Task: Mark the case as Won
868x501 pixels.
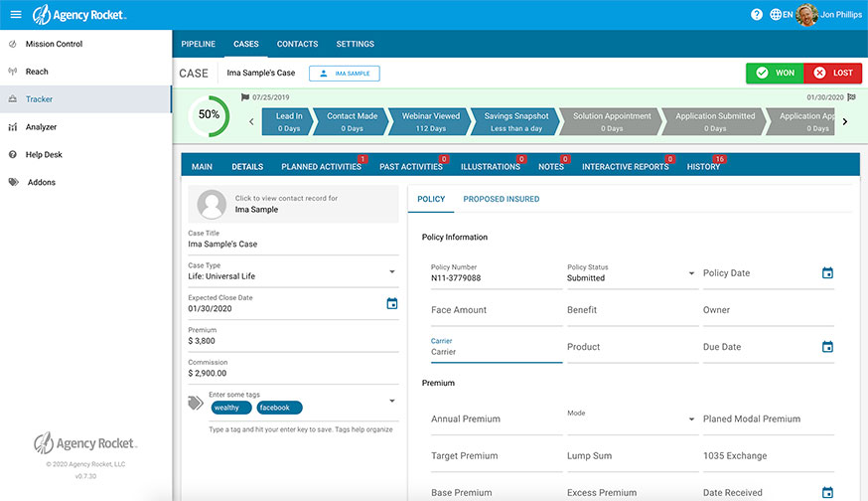Action: coord(775,73)
